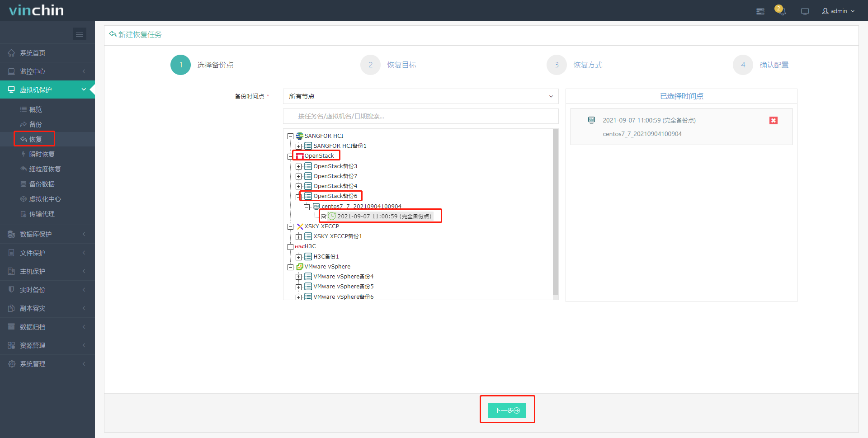Click the 新建恢复任务 back link

135,34
